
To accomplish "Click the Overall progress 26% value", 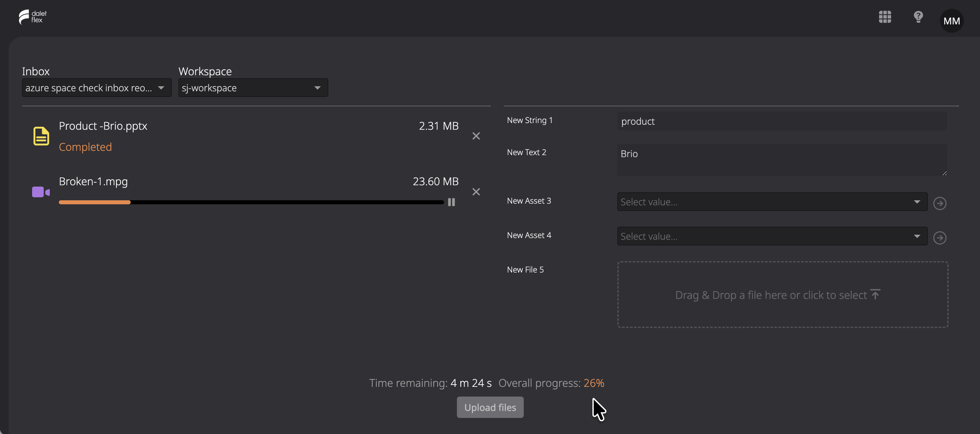I will coord(594,383).
